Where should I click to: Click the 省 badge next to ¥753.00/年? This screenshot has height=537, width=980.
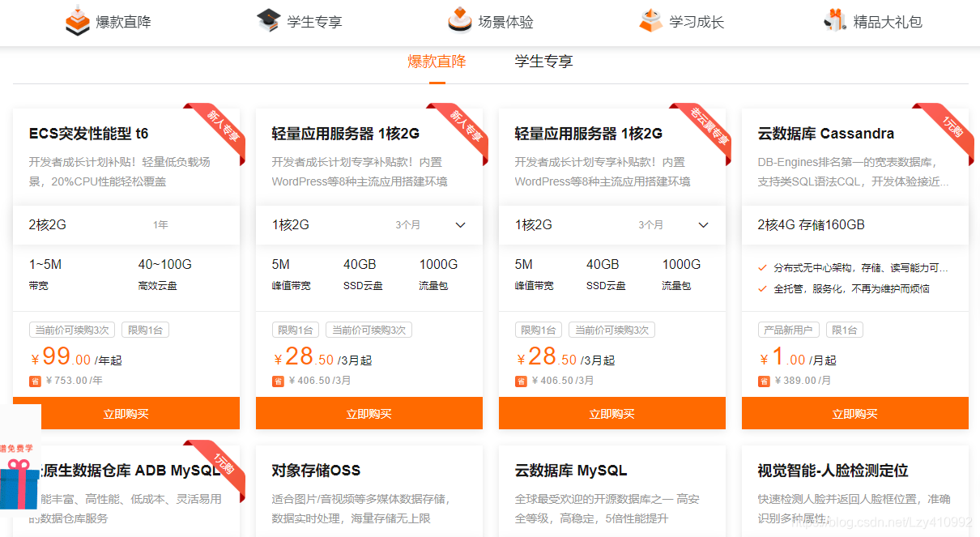click(x=35, y=381)
